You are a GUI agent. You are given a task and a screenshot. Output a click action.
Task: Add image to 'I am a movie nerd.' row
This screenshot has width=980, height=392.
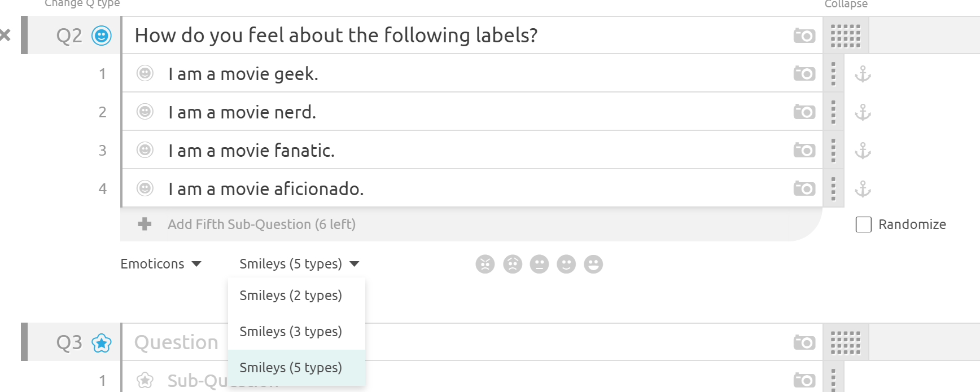804,112
